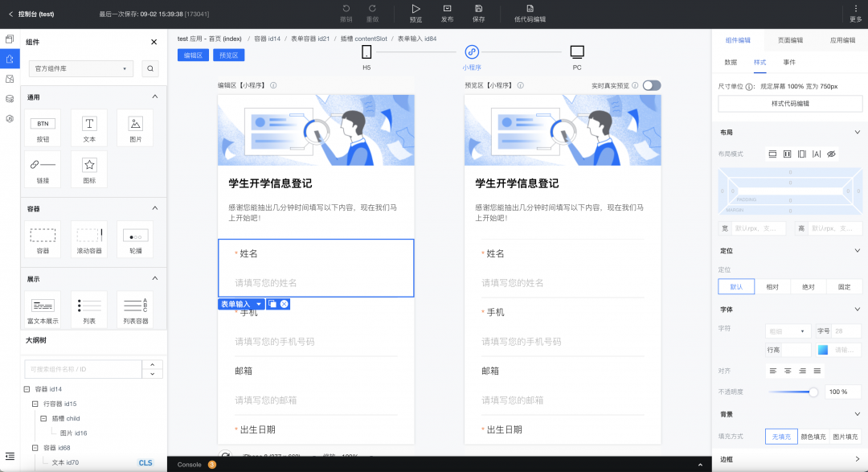Toggle 实时真实预览 switch
This screenshot has width=868, height=472.
point(652,85)
